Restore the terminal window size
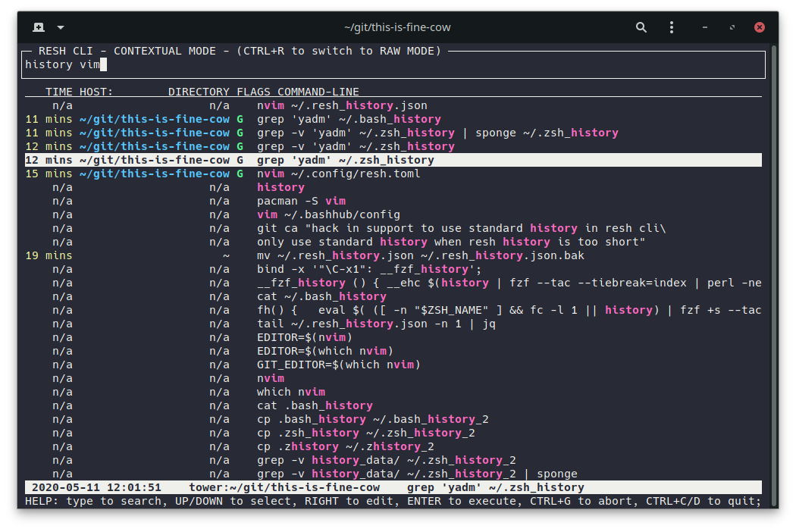The image size is (796, 532). pos(732,27)
